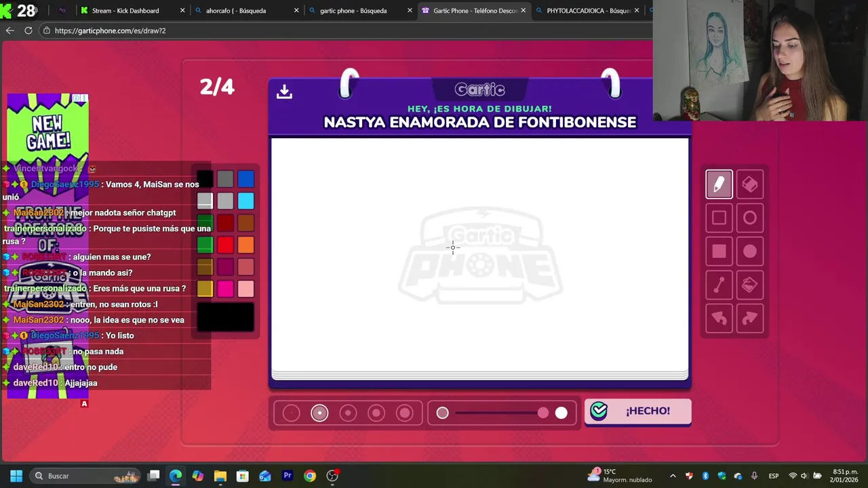Select the Eraser tool

coord(749,184)
